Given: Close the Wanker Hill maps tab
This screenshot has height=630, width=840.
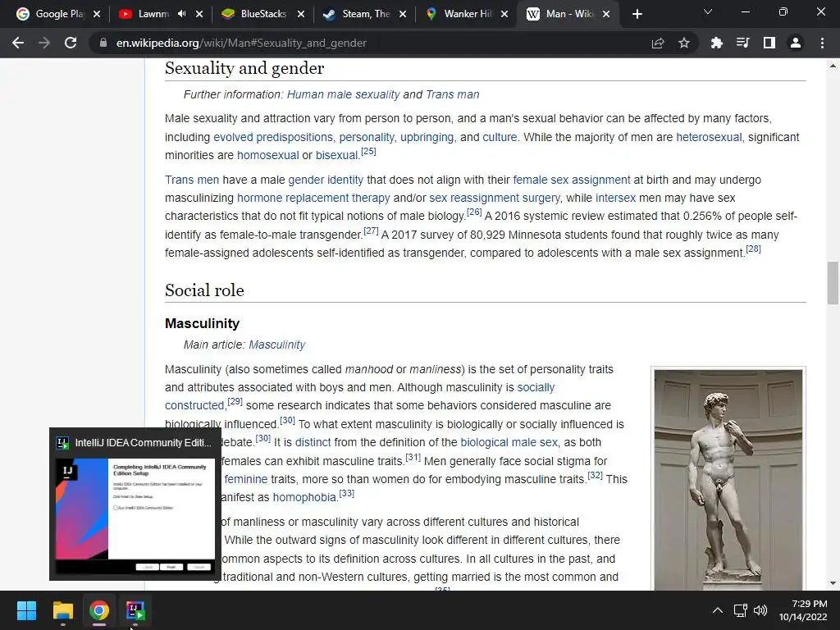Looking at the screenshot, I should point(504,14).
